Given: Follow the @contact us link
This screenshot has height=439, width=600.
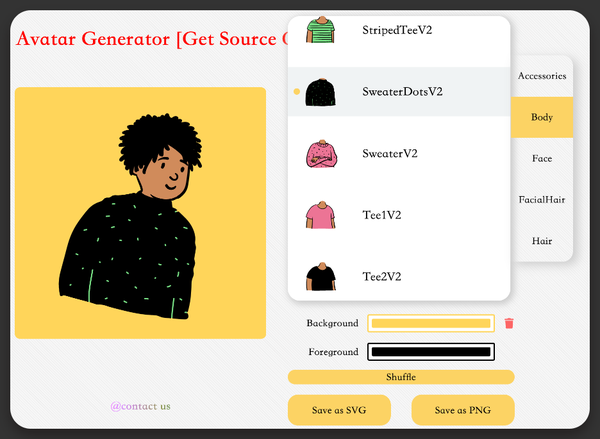Looking at the screenshot, I should coord(140,406).
